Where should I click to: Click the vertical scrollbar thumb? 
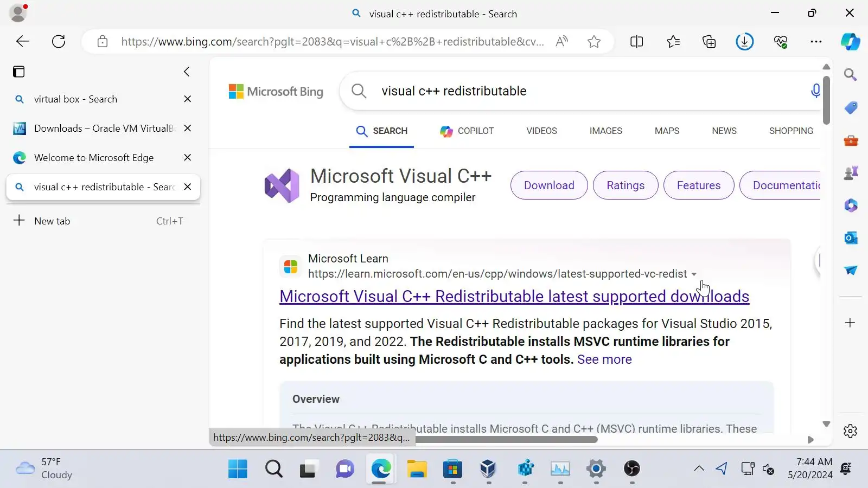tap(826, 100)
